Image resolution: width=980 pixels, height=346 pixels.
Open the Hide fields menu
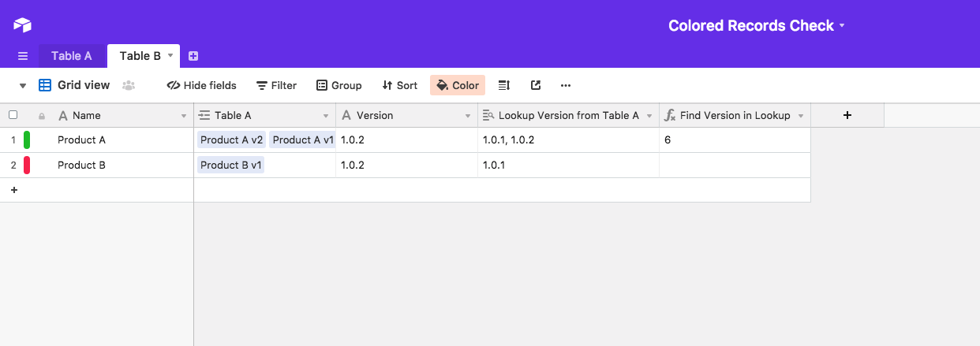pos(201,85)
